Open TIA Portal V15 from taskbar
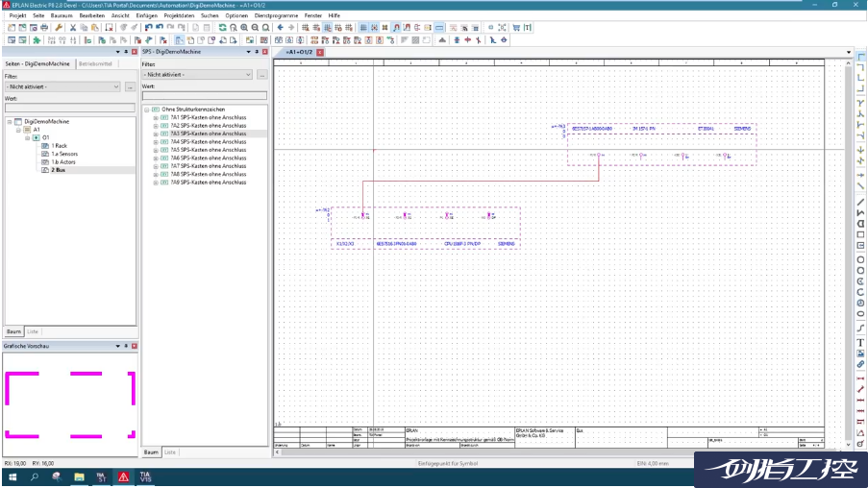The width and height of the screenshot is (868, 488). 145,476
